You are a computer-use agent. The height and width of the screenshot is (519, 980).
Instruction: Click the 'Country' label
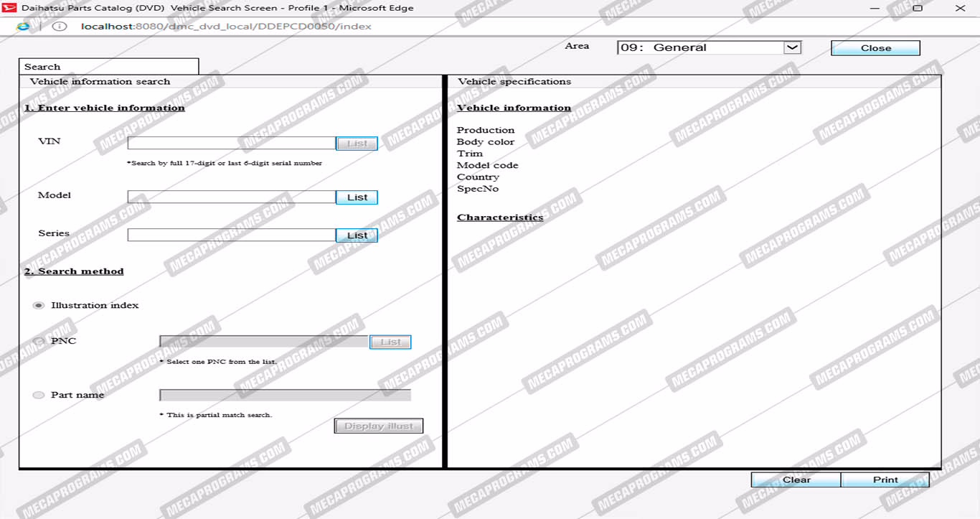point(478,177)
